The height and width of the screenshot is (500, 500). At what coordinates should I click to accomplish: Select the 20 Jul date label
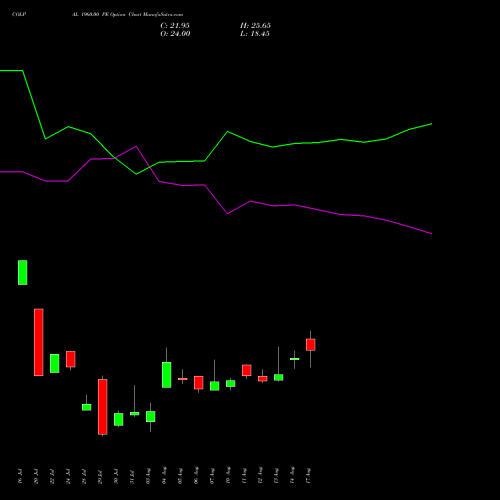pyautogui.click(x=36, y=476)
